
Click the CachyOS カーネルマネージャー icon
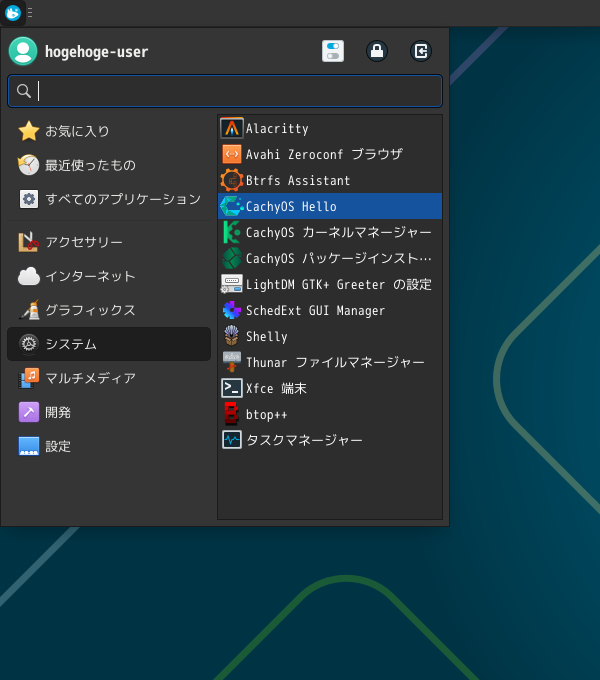point(232,232)
